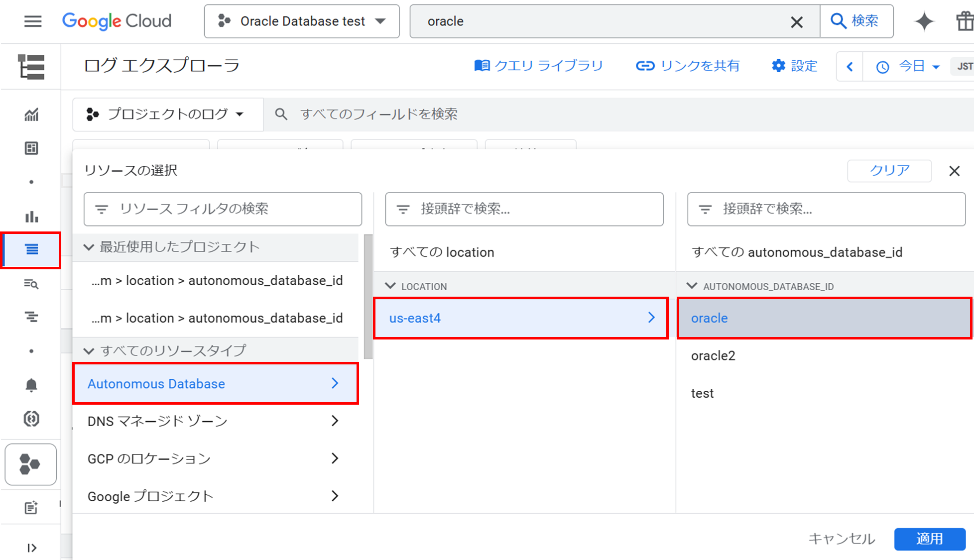Clear search text with X icon
This screenshot has width=974, height=560.
[x=796, y=21]
